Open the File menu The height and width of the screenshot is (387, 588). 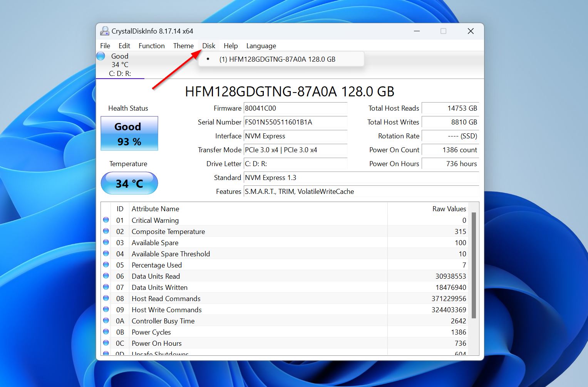tap(105, 46)
